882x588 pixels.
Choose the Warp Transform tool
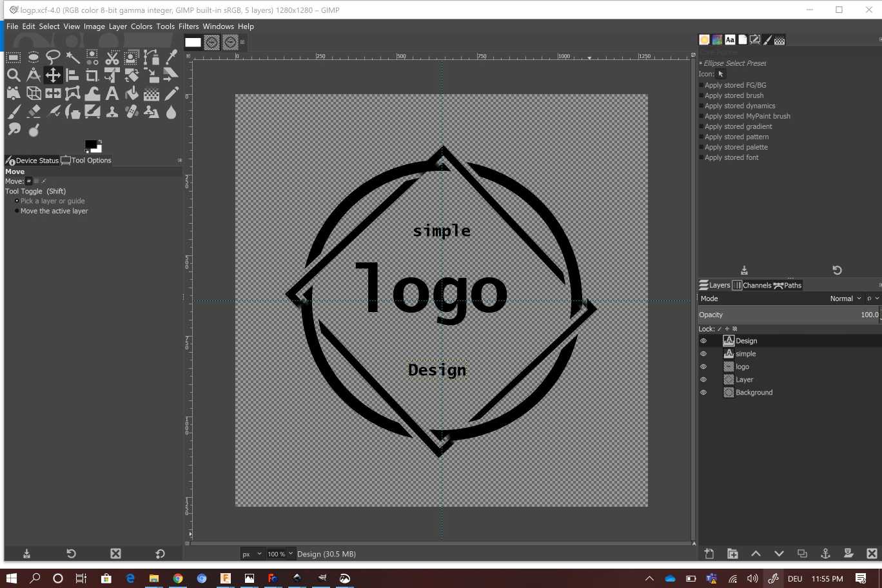(x=92, y=93)
